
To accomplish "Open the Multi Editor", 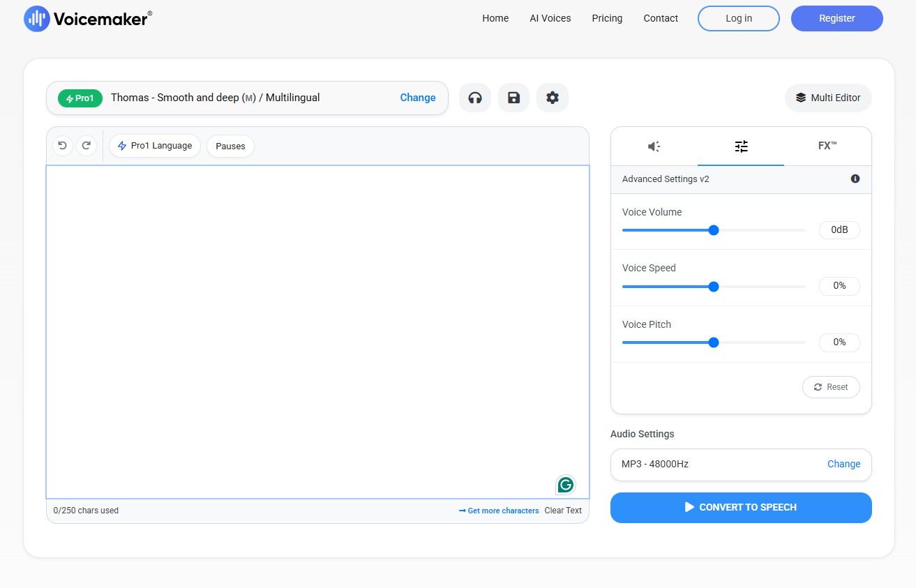I will coord(828,98).
